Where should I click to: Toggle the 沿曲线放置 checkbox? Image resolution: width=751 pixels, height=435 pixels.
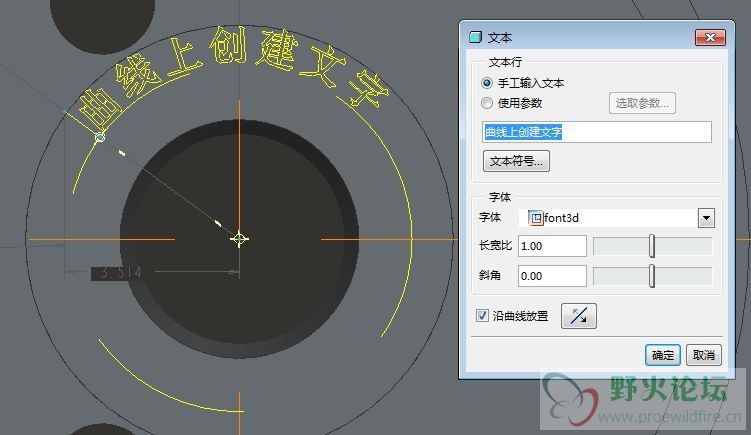pyautogui.click(x=482, y=316)
